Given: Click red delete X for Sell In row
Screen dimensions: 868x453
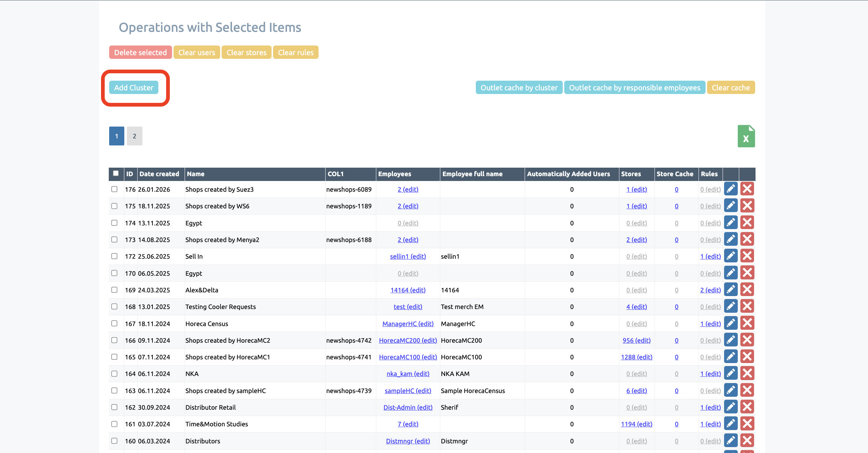Looking at the screenshot, I should coord(747,256).
